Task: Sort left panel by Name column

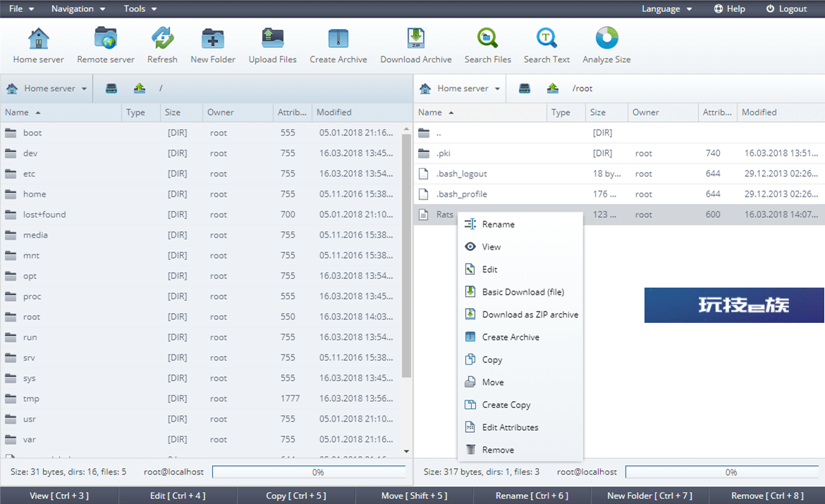Action: tap(61, 112)
